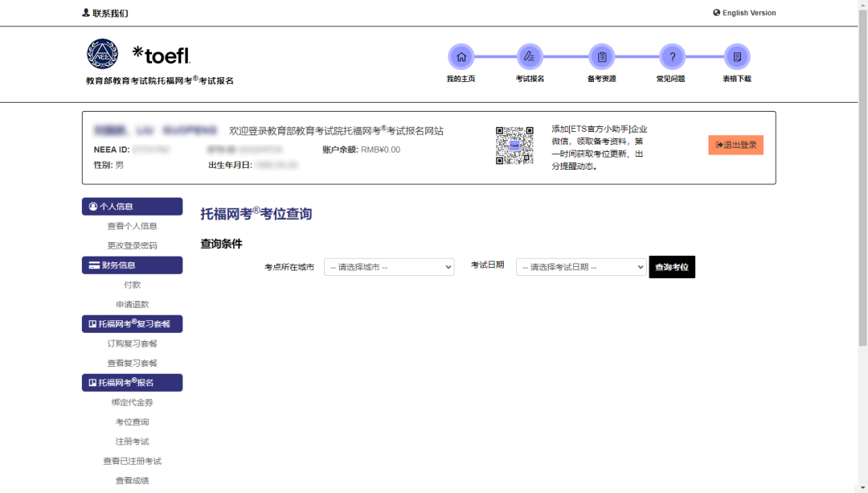Click the 备考资源 clipboard icon

pyautogui.click(x=601, y=57)
